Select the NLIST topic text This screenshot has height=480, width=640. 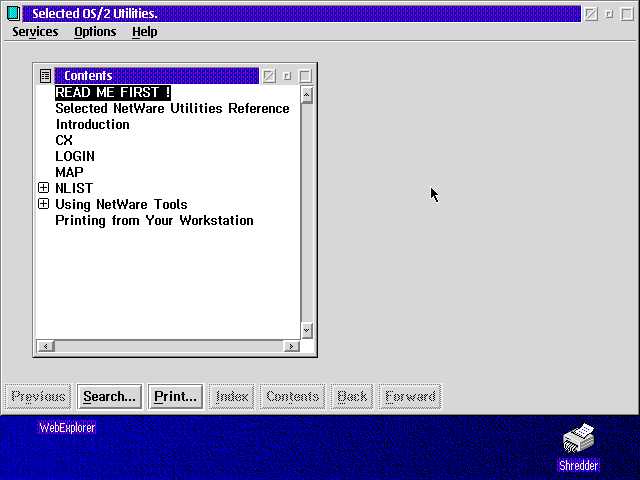click(74, 188)
